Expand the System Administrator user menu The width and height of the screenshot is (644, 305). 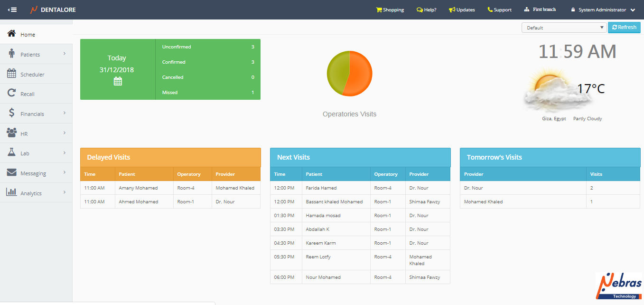[603, 10]
